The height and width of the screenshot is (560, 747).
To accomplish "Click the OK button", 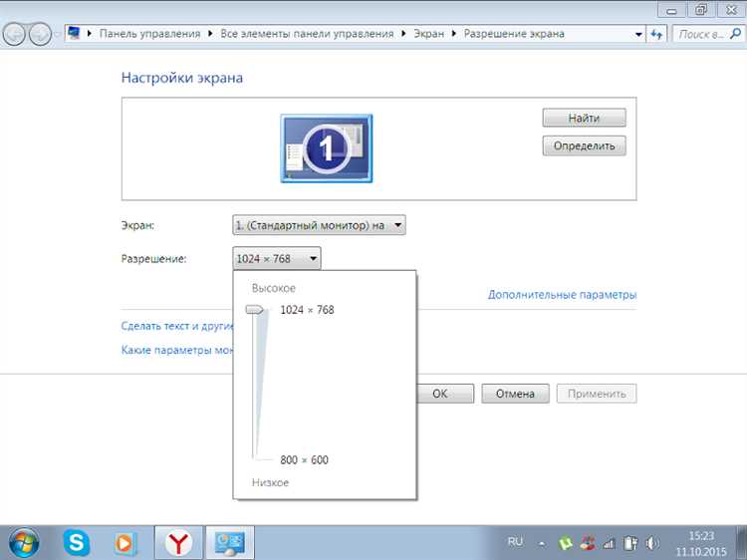I will 445,394.
